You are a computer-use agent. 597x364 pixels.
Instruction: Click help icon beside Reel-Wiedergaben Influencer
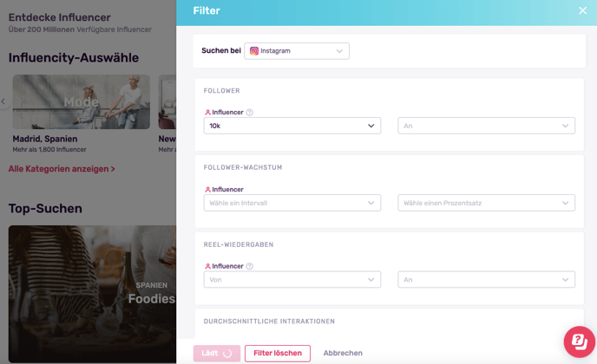(x=249, y=266)
